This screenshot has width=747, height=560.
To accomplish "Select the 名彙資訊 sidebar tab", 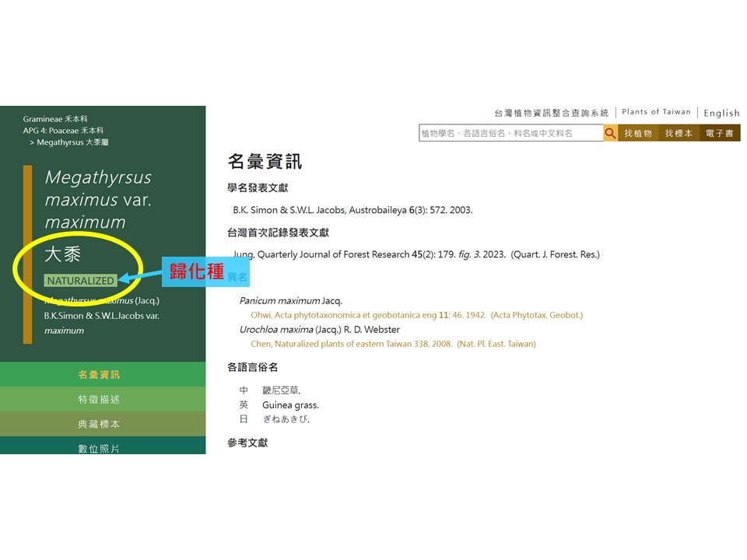I will (x=99, y=374).
